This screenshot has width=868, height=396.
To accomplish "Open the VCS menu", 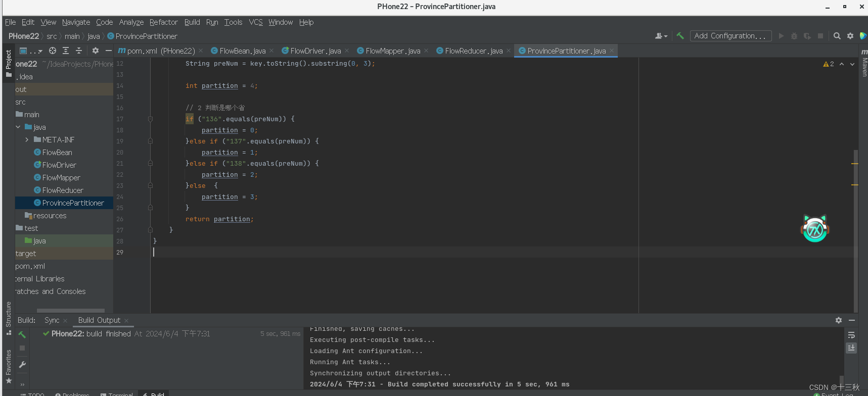I will click(x=256, y=22).
